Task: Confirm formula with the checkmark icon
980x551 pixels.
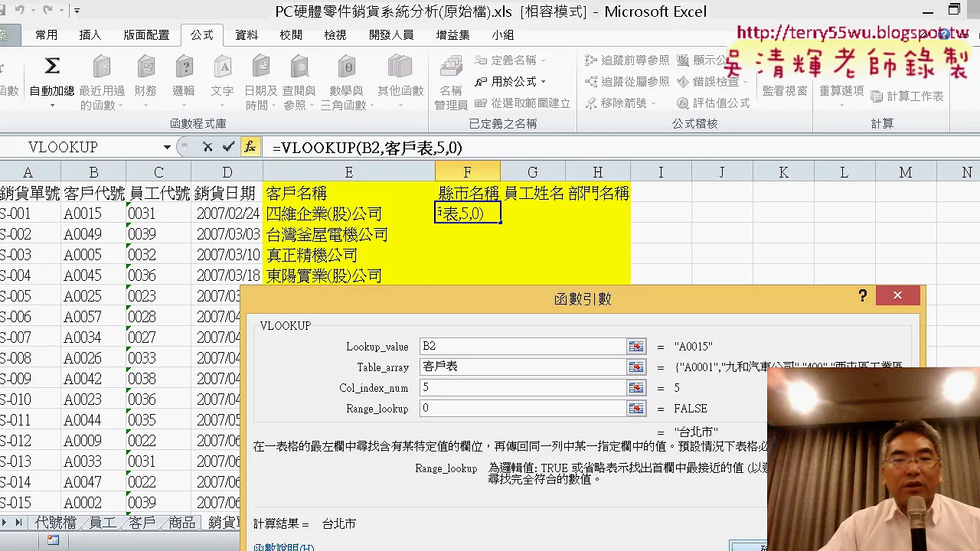Action: [228, 147]
